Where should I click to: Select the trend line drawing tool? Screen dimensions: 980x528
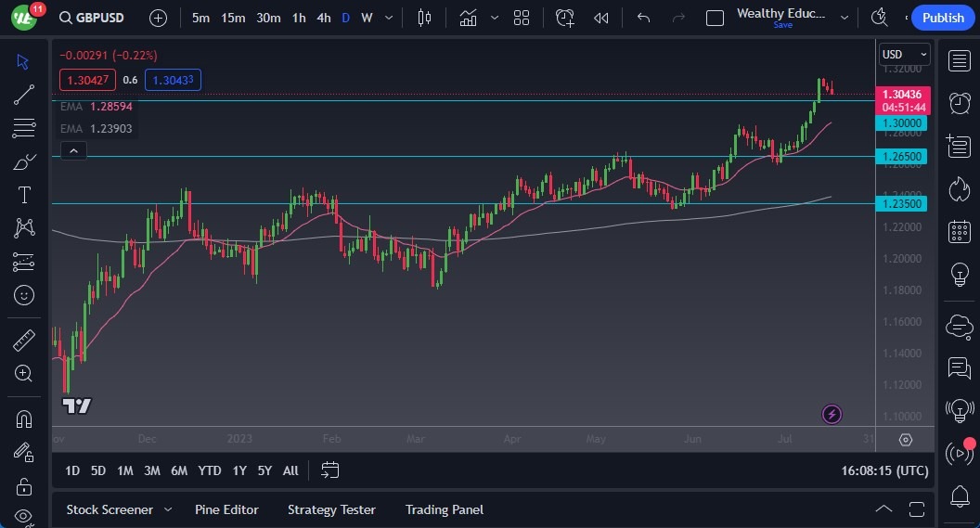[x=24, y=95]
